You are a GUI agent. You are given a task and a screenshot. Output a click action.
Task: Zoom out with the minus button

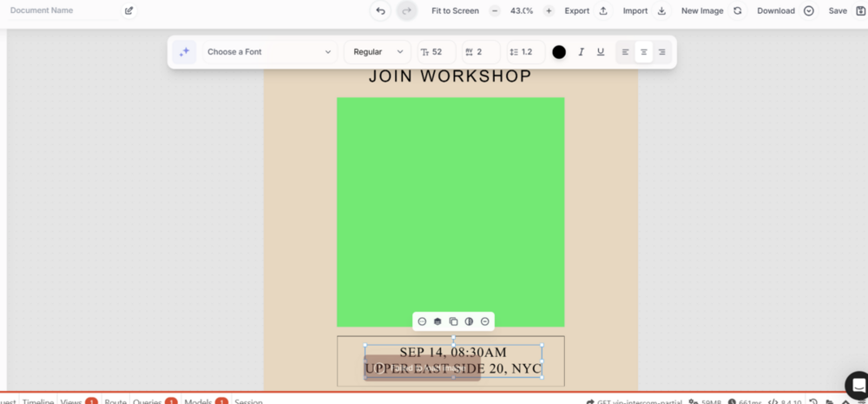[x=495, y=10]
